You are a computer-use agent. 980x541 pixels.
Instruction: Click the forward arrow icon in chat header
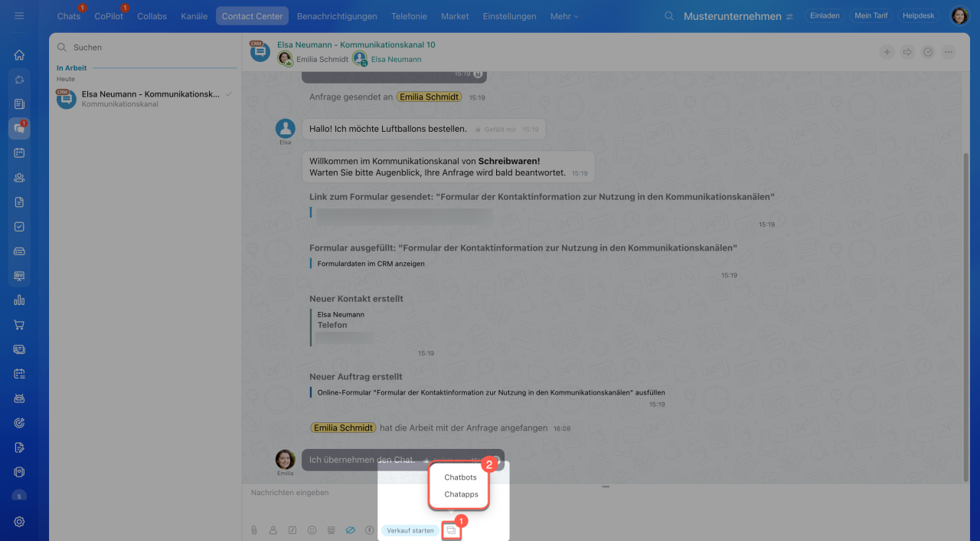(907, 52)
